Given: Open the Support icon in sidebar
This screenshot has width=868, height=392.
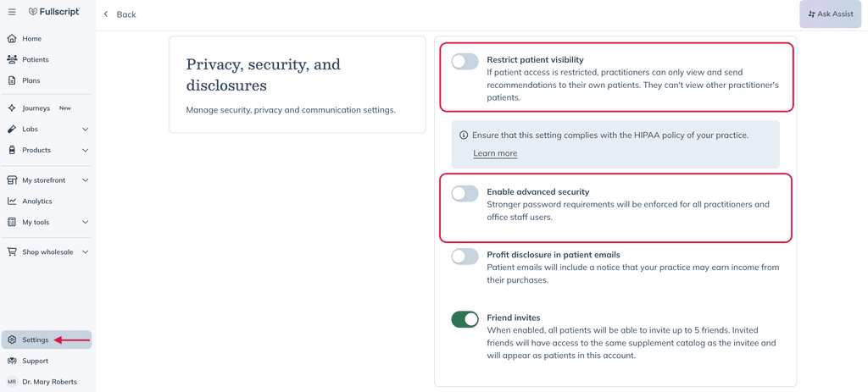Looking at the screenshot, I should coord(12,361).
